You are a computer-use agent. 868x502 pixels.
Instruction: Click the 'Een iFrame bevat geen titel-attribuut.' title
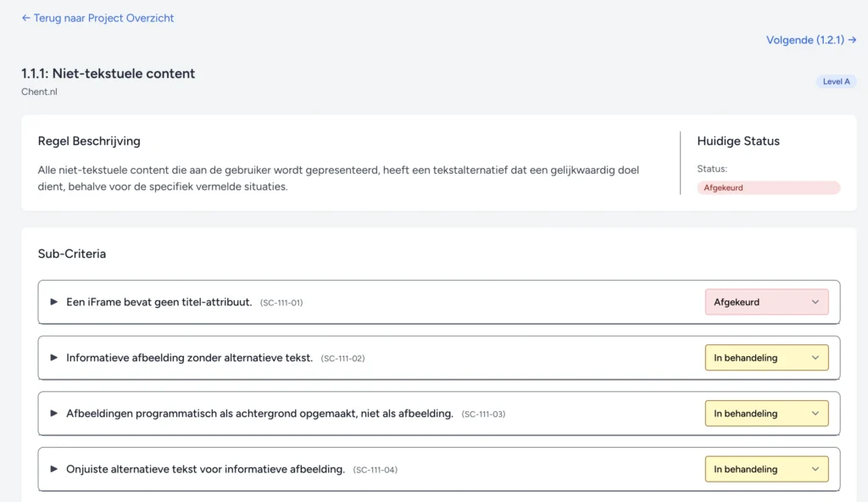click(159, 302)
